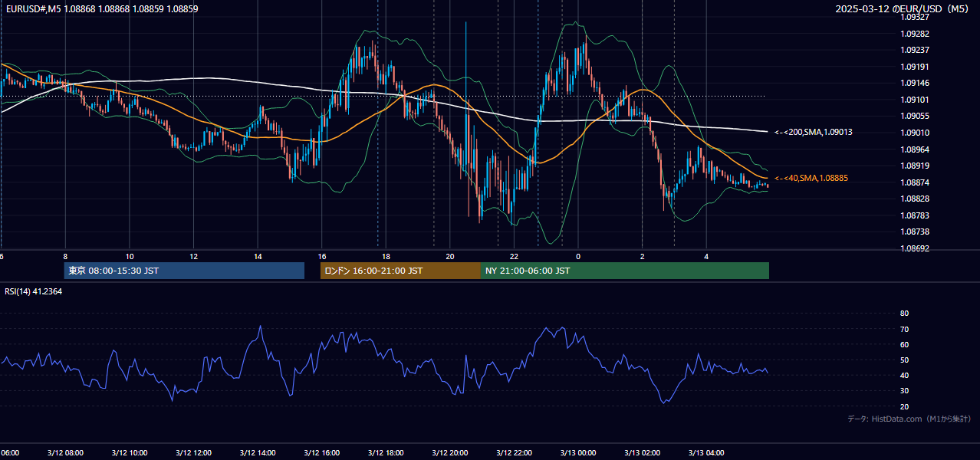Click price axis value 1.08692
This screenshot has width=980, height=460.
(914, 248)
